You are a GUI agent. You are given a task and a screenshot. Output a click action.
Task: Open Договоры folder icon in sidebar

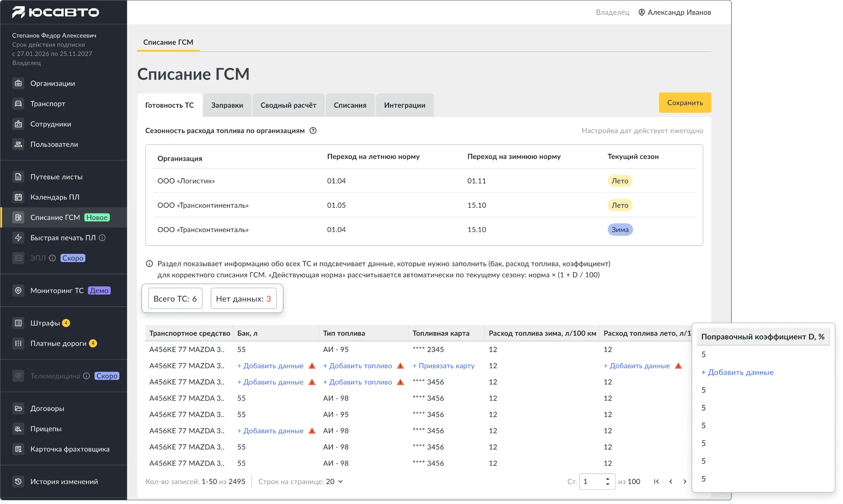coord(18,409)
